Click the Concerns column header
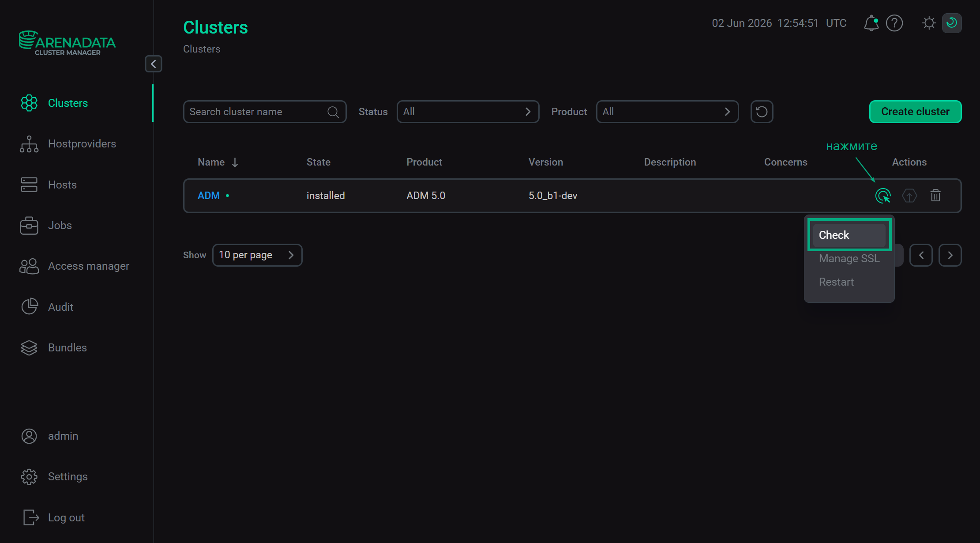The image size is (980, 543). (x=785, y=162)
